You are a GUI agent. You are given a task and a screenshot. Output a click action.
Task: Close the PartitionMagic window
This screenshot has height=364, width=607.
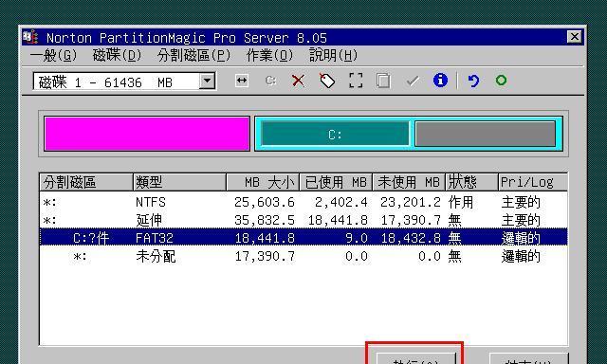(574, 37)
